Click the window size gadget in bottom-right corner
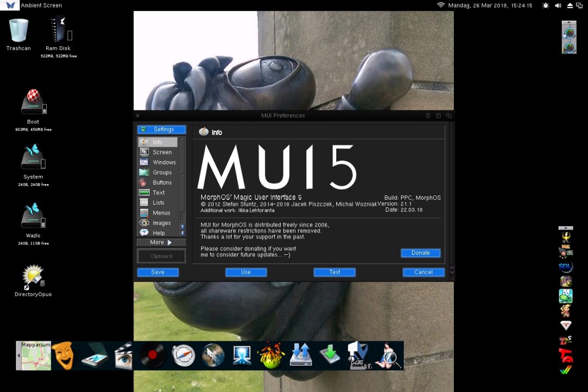This screenshot has width=588, height=392. click(x=452, y=278)
